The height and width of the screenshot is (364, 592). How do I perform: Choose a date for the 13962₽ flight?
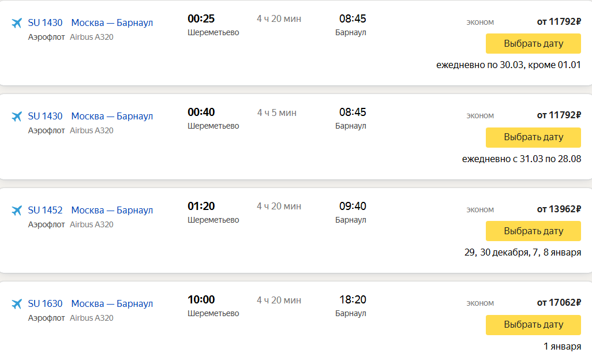533,231
